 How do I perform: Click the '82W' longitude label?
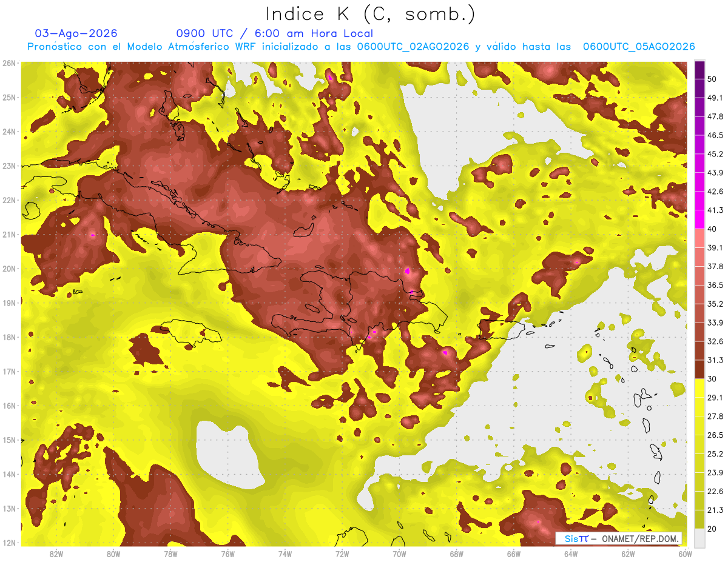point(56,554)
